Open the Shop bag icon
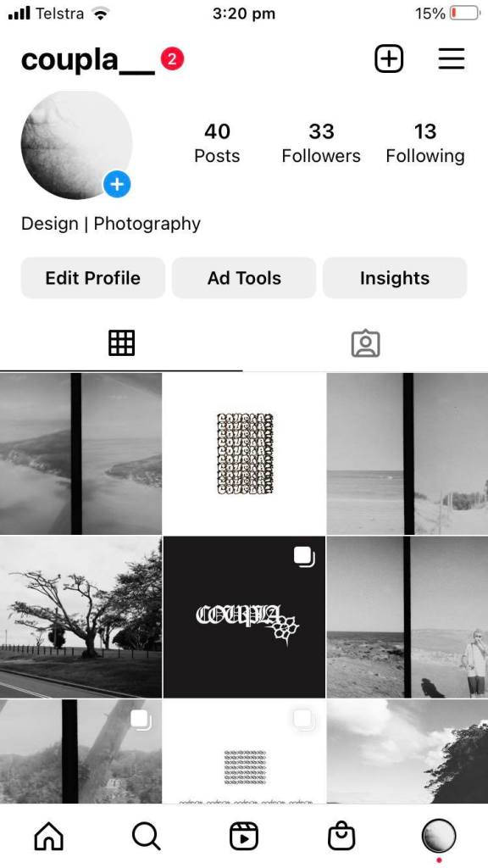 (x=341, y=836)
